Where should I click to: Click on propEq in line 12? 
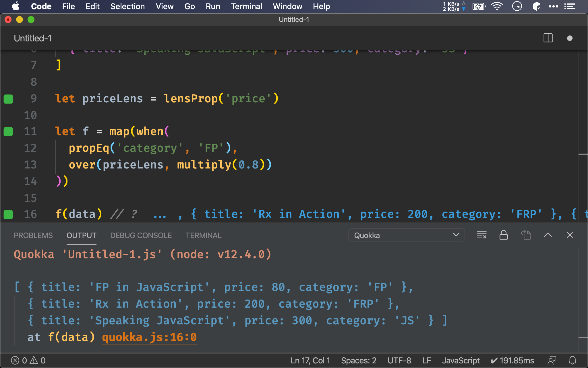tap(89, 148)
